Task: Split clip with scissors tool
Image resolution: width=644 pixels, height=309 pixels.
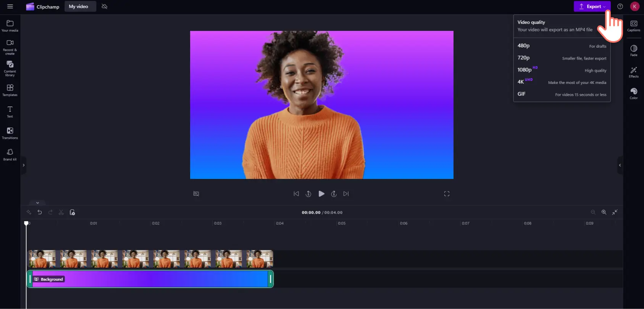Action: pyautogui.click(x=61, y=212)
